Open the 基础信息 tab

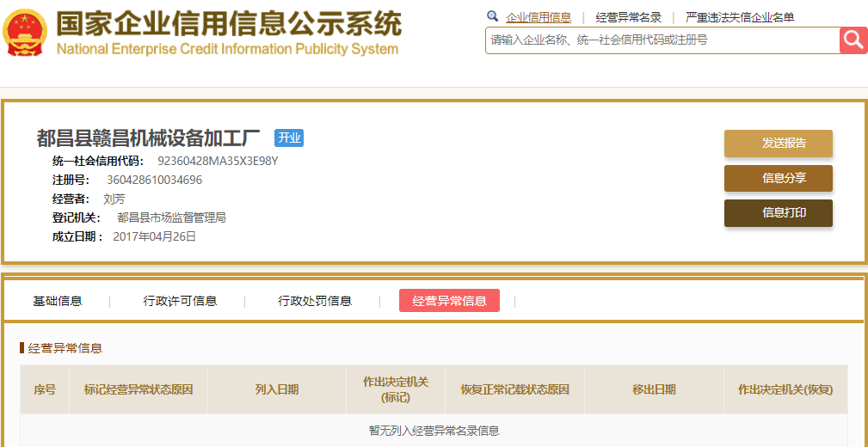click(58, 301)
